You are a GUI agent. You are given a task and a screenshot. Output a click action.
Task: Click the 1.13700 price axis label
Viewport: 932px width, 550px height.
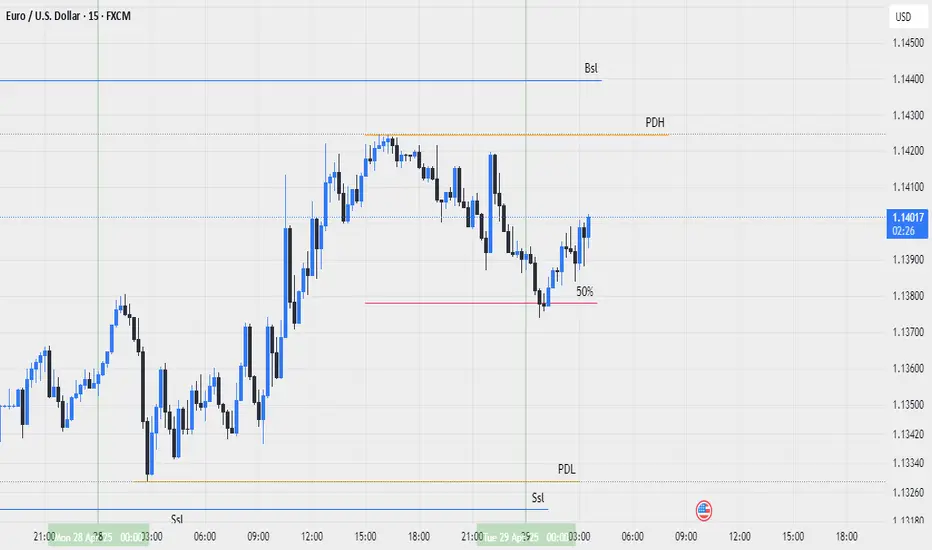pyautogui.click(x=908, y=332)
